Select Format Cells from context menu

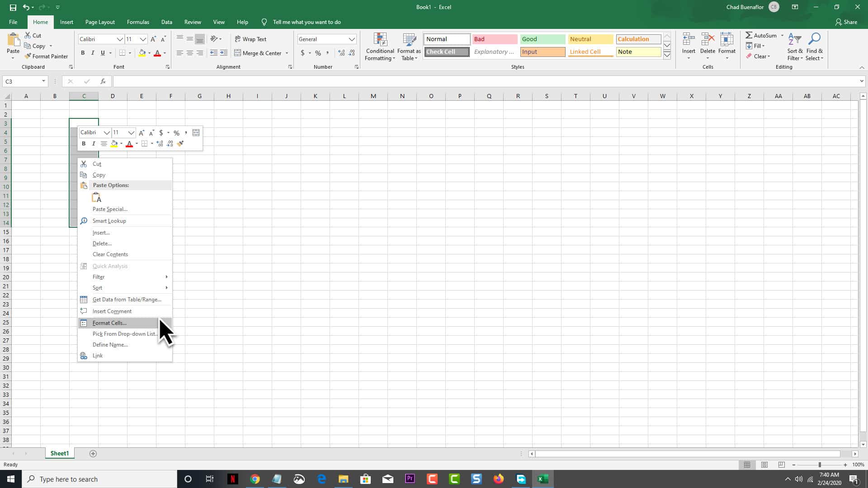point(109,322)
